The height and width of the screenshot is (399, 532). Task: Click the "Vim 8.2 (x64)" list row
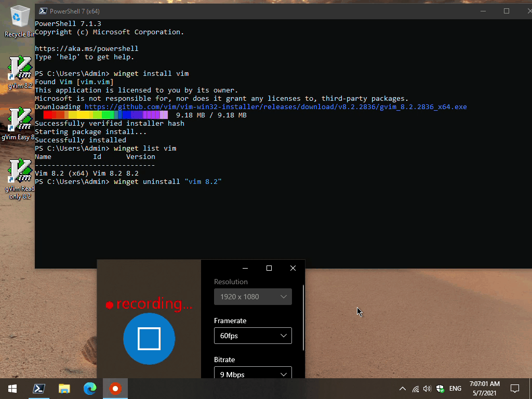click(87, 173)
